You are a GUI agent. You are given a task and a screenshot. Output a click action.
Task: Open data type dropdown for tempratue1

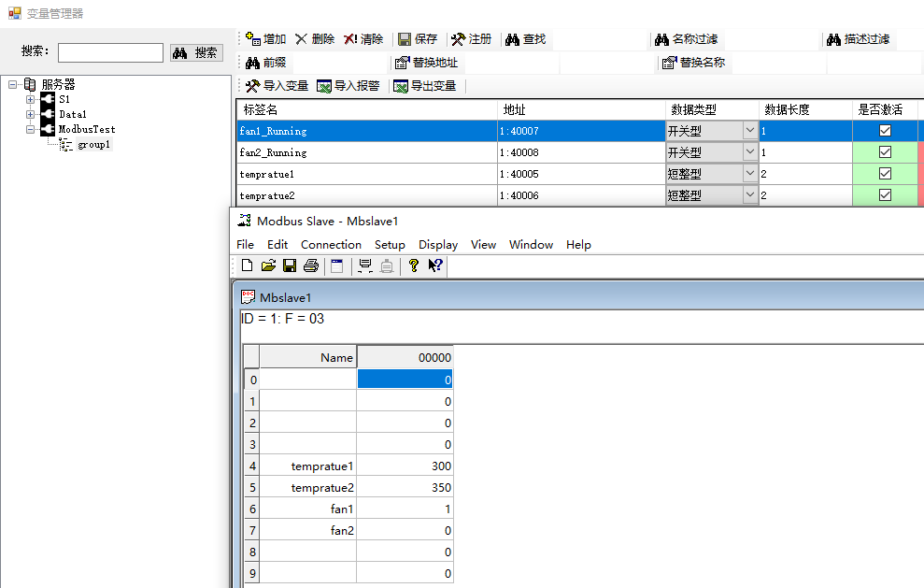pos(749,173)
